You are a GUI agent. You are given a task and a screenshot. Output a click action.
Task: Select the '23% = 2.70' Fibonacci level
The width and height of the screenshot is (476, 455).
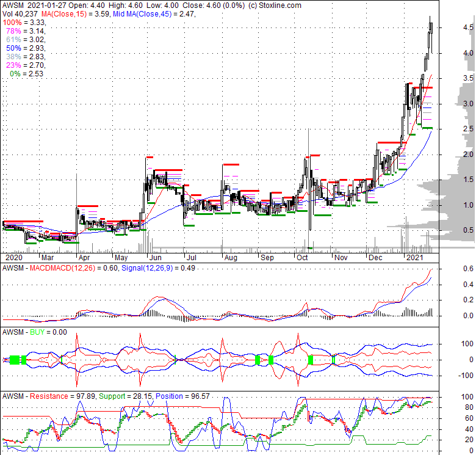26,65
